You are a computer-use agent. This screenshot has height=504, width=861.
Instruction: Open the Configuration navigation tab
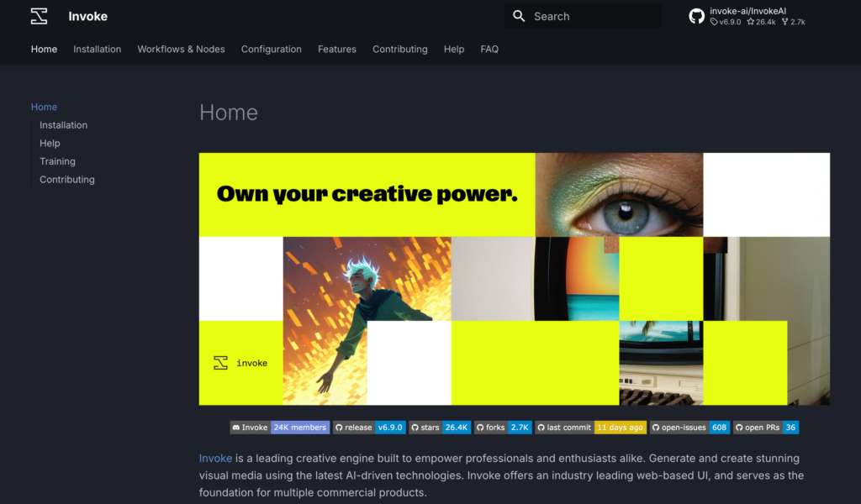pyautogui.click(x=272, y=49)
